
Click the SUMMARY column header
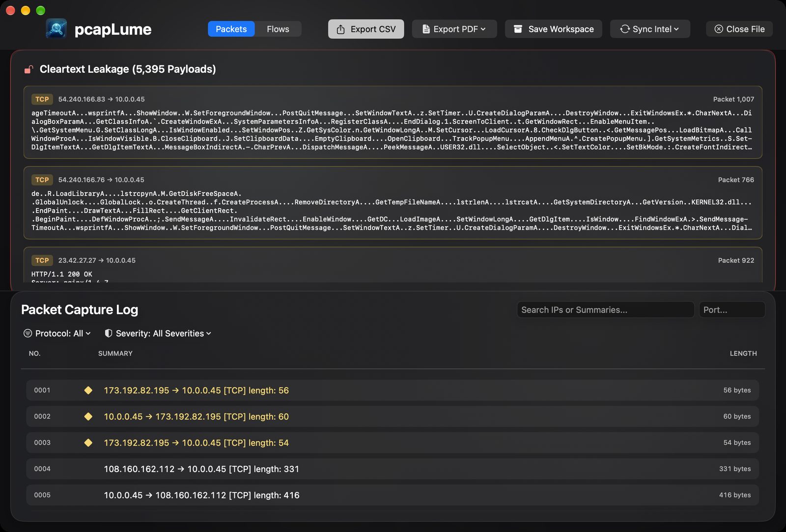[115, 353]
